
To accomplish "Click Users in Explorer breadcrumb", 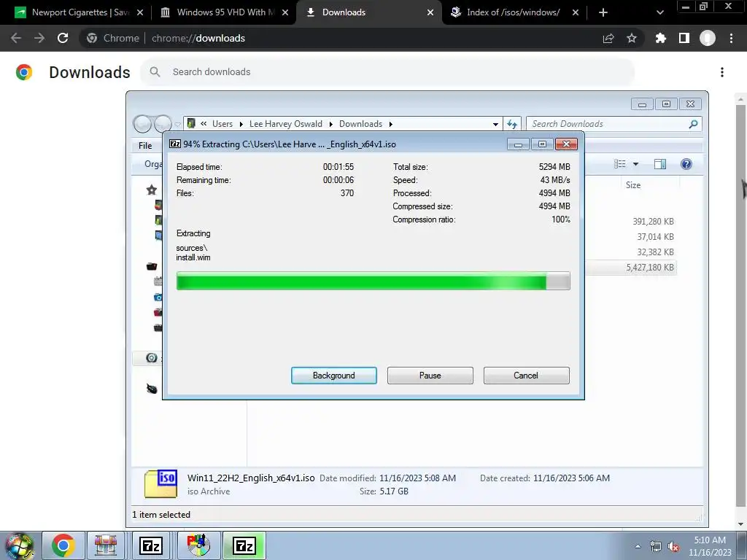I will pos(222,124).
